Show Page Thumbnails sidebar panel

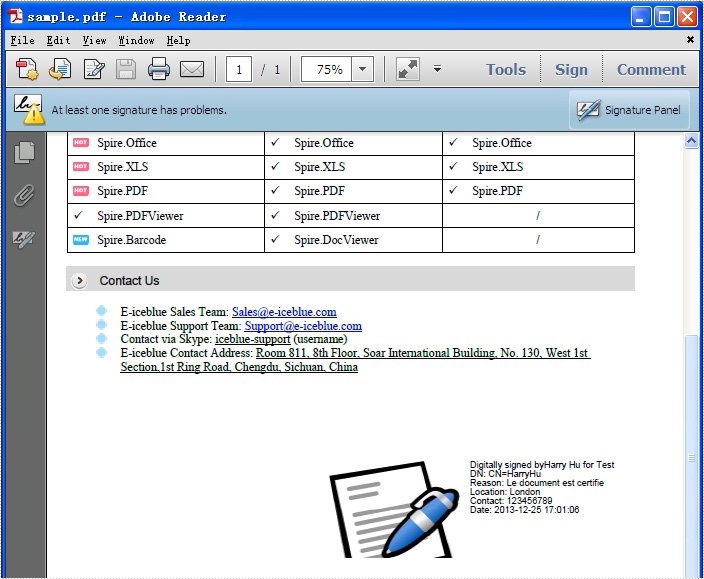click(25, 153)
